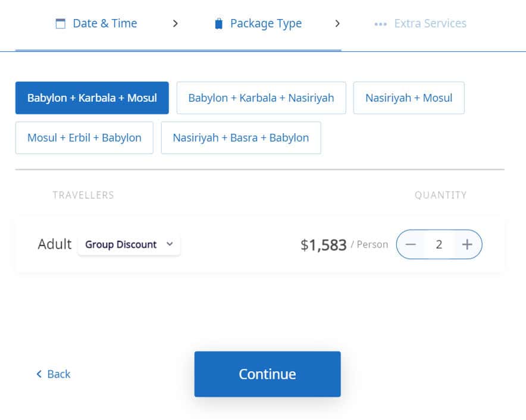Click the calendar icon beside Date & Time

tap(60, 23)
